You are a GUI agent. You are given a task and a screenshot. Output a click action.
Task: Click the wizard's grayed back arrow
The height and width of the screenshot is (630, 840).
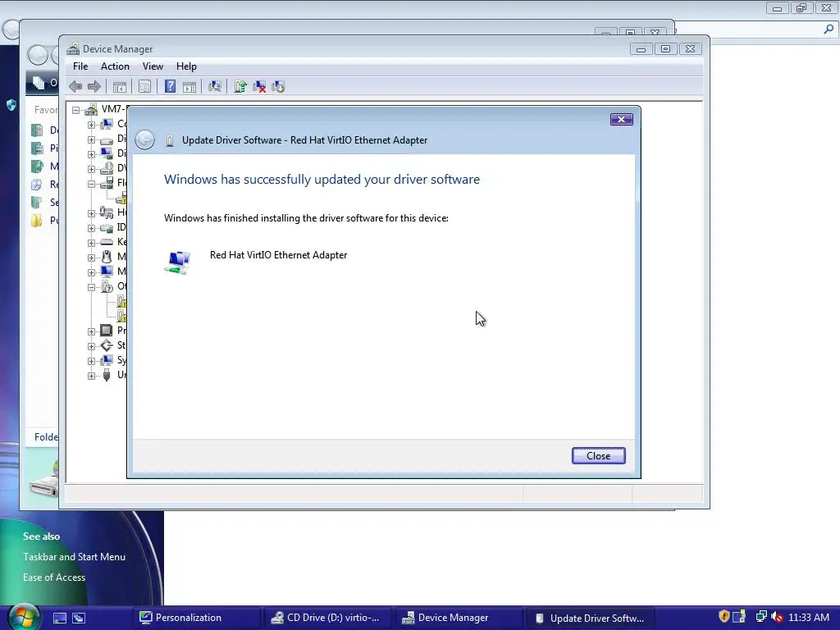pos(144,139)
